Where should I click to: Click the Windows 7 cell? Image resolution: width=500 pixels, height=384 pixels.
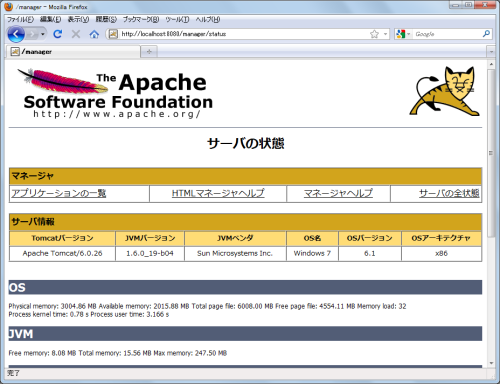[312, 253]
